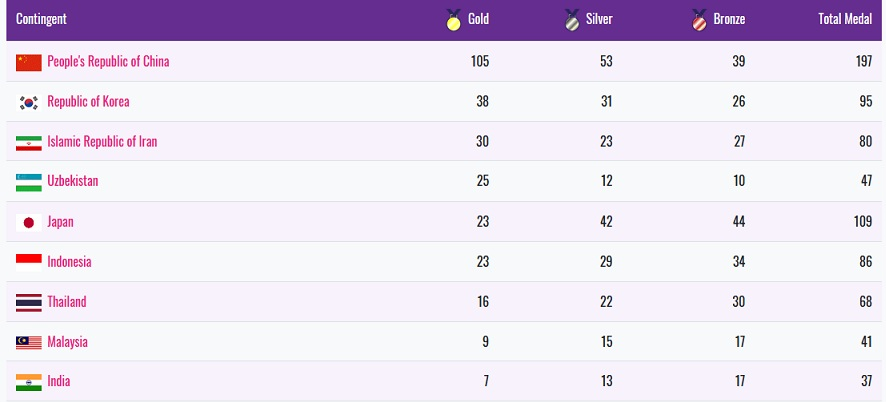Click the Indonesia flag icon
The image size is (886, 402).
pyautogui.click(x=29, y=262)
